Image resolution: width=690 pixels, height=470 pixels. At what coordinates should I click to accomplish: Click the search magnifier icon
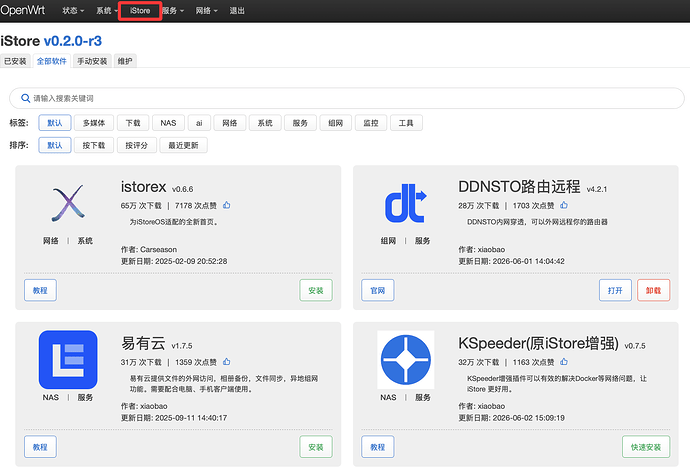pyautogui.click(x=26, y=98)
